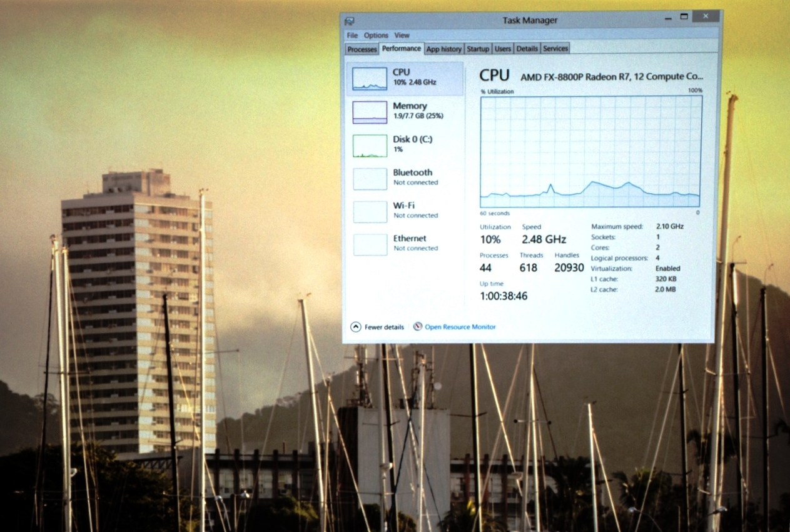The height and width of the screenshot is (532, 790).
Task: Select the Performance tab
Action: coord(402,48)
